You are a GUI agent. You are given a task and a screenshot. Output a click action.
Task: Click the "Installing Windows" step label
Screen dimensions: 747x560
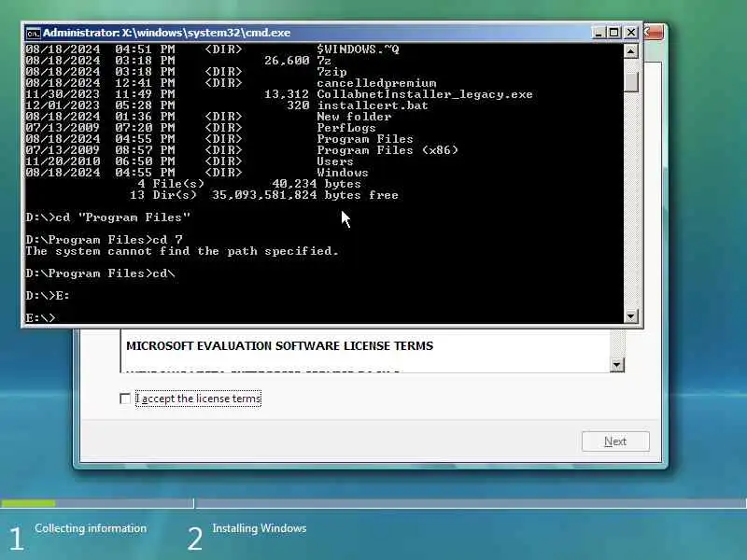(x=260, y=528)
